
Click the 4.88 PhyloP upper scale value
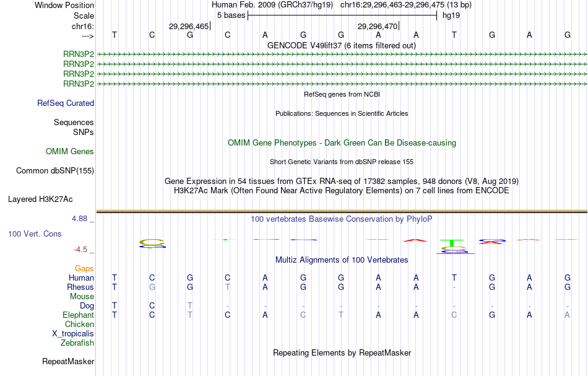pyautogui.click(x=79, y=219)
